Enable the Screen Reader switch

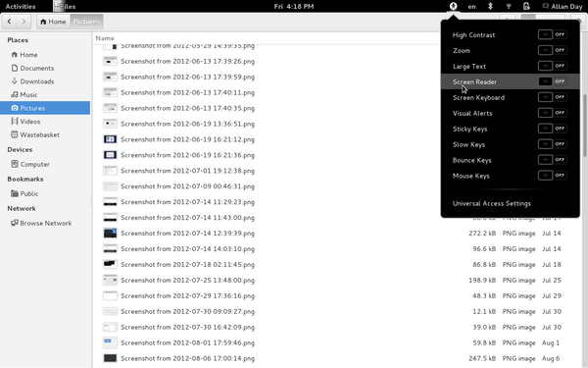pyautogui.click(x=552, y=81)
